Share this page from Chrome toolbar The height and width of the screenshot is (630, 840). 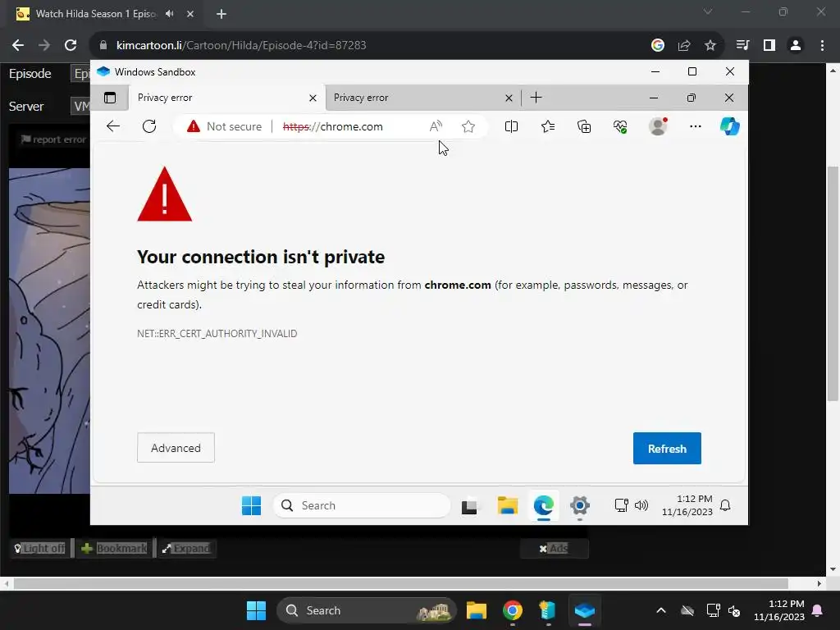tap(684, 45)
